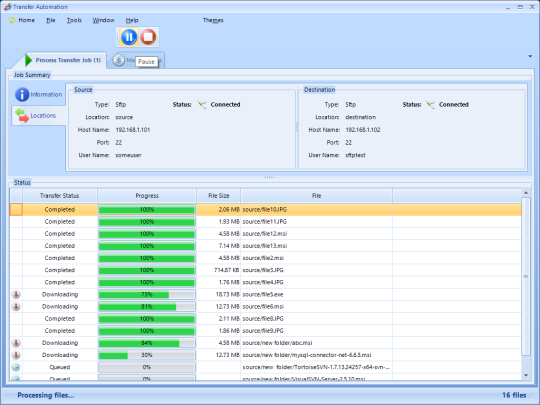This screenshot has width=540, height=405.
Task: Open the Information section with the blue info icon
Action: tap(22, 94)
